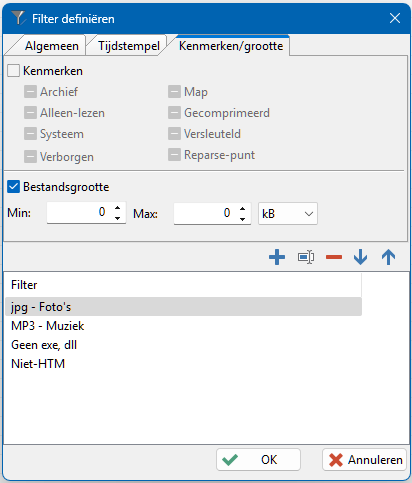Uncheck the Bestandsgrootte checkbox
This screenshot has width=412, height=483.
pos(13,187)
